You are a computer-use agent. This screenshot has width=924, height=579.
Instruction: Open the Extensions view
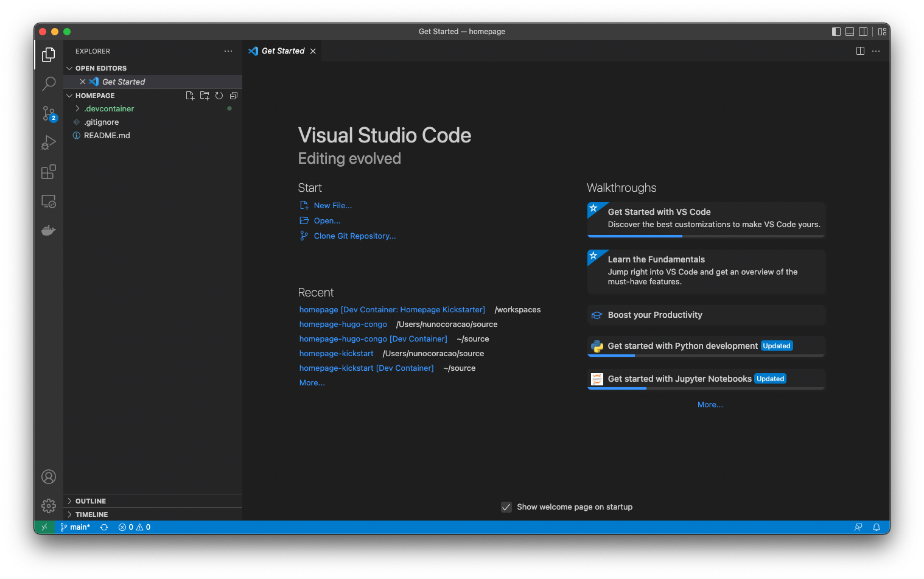pyautogui.click(x=49, y=172)
